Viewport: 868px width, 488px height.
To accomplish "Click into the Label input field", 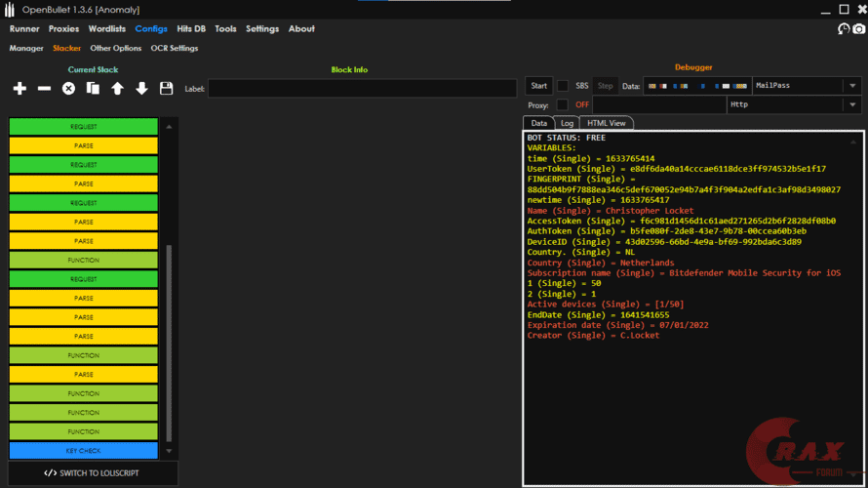I will pyautogui.click(x=362, y=89).
